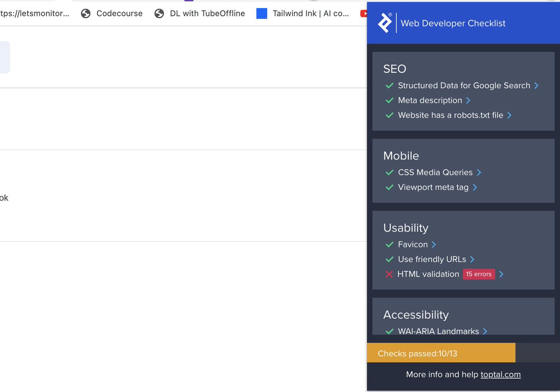Image resolution: width=560 pixels, height=392 pixels.
Task: Click the green check next to Favicon
Action: click(x=390, y=244)
